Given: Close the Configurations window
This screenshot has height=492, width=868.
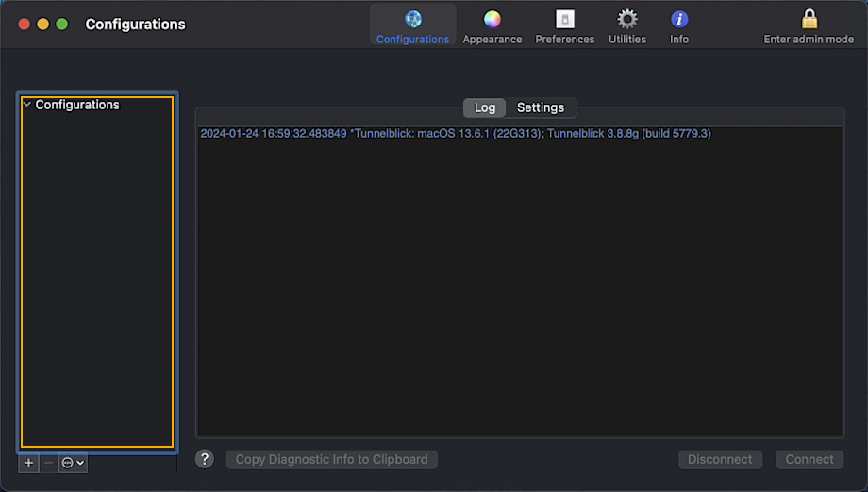Looking at the screenshot, I should pos(25,25).
